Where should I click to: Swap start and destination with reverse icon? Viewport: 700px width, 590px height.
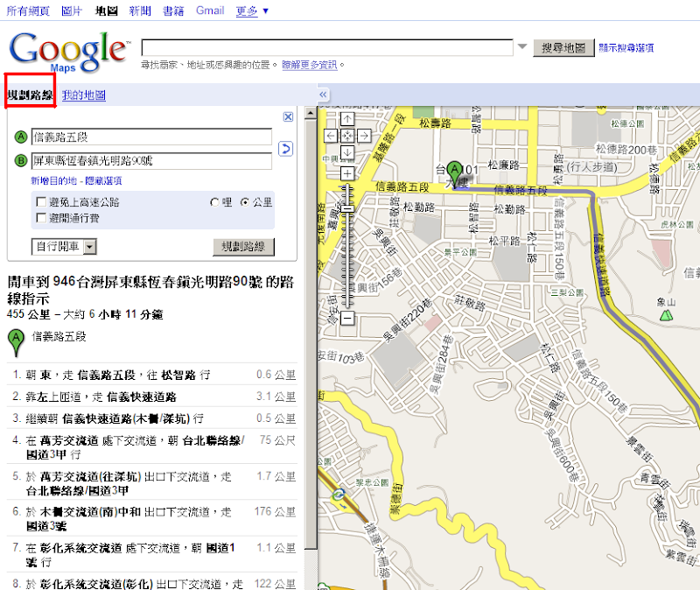coord(286,149)
